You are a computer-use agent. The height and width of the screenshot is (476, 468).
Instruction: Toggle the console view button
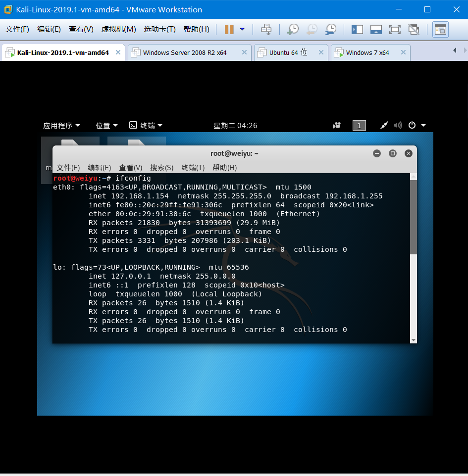[x=440, y=30]
